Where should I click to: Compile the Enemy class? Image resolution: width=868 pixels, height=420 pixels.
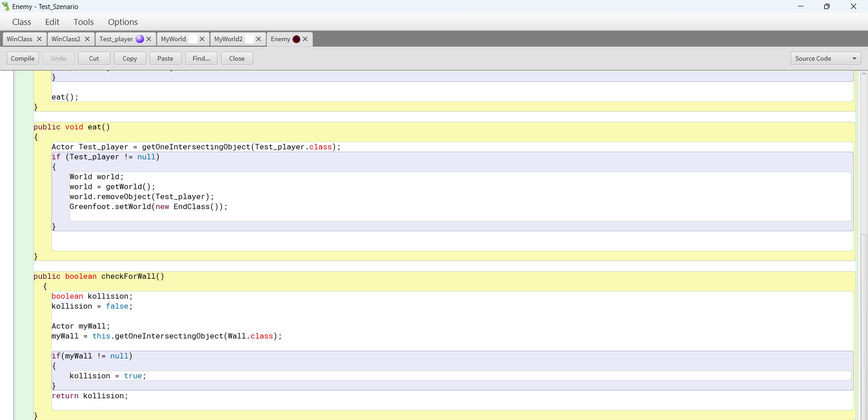[x=23, y=58]
